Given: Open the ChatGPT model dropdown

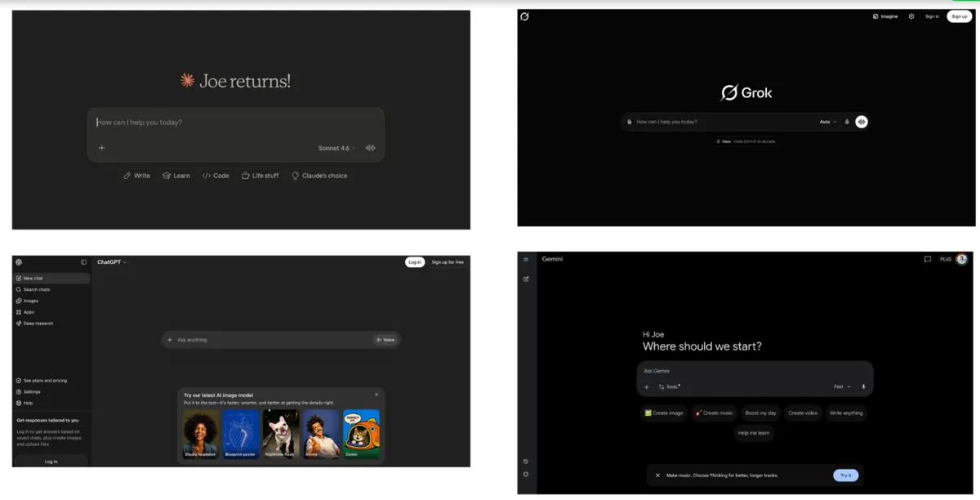Looking at the screenshot, I should (x=112, y=262).
